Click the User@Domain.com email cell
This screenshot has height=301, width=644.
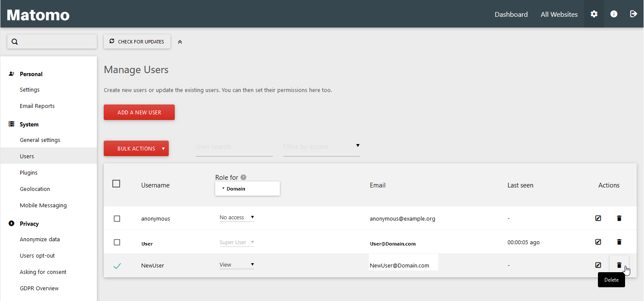coord(393,244)
